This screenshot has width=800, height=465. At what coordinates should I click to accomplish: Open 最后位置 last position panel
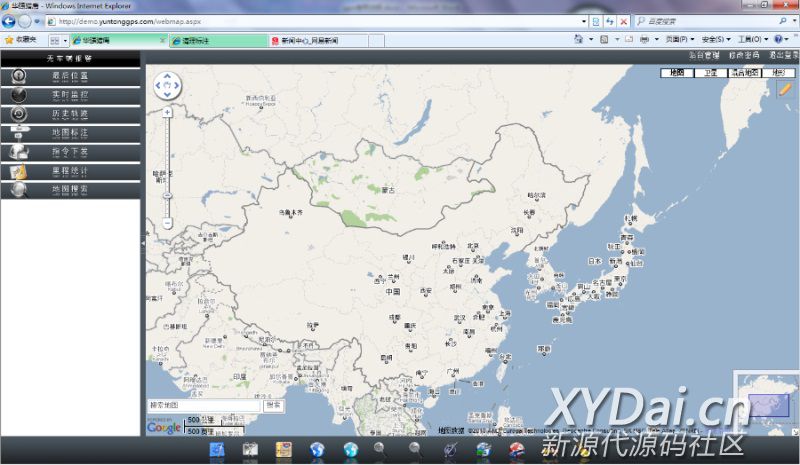[70, 77]
